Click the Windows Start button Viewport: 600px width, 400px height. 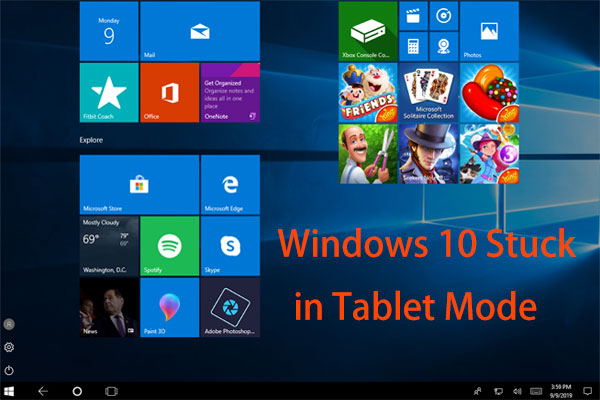pos(9,391)
